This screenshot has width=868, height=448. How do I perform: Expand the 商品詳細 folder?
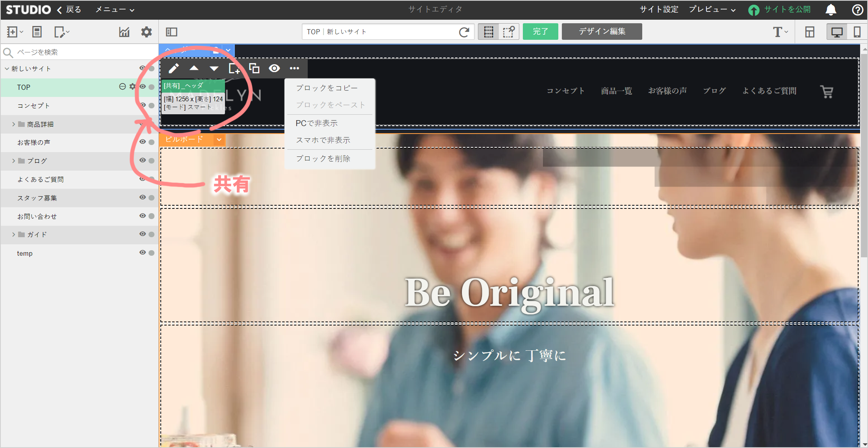[x=13, y=124]
